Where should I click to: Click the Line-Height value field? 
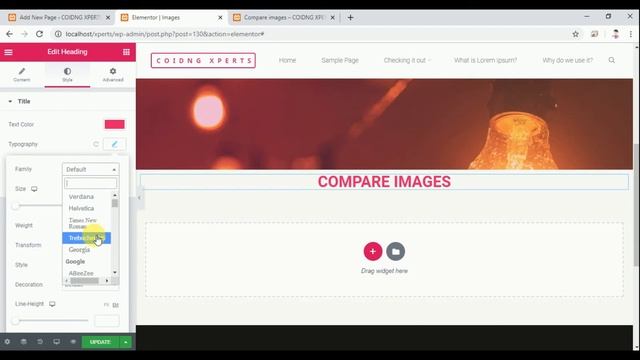[107, 321]
